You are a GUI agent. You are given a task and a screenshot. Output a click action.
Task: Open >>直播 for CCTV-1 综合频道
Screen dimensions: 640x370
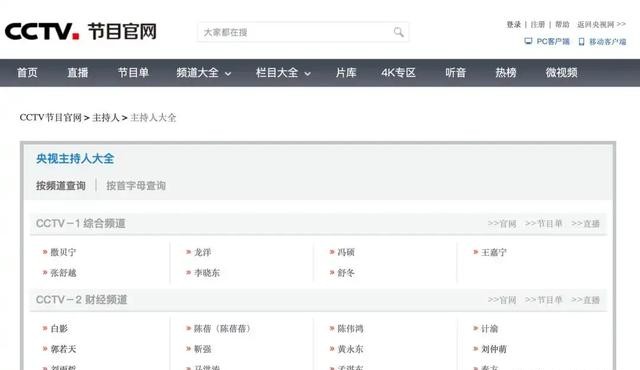coord(585,224)
